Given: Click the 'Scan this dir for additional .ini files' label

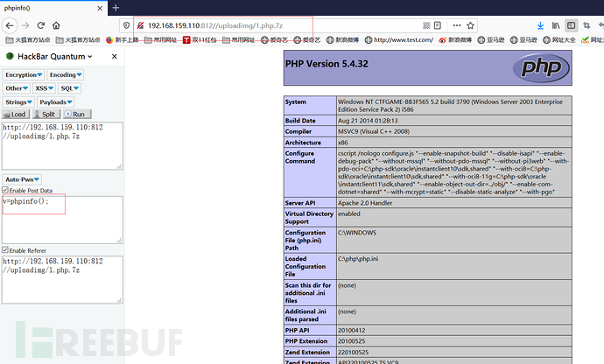Looking at the screenshot, I should coord(308,293).
